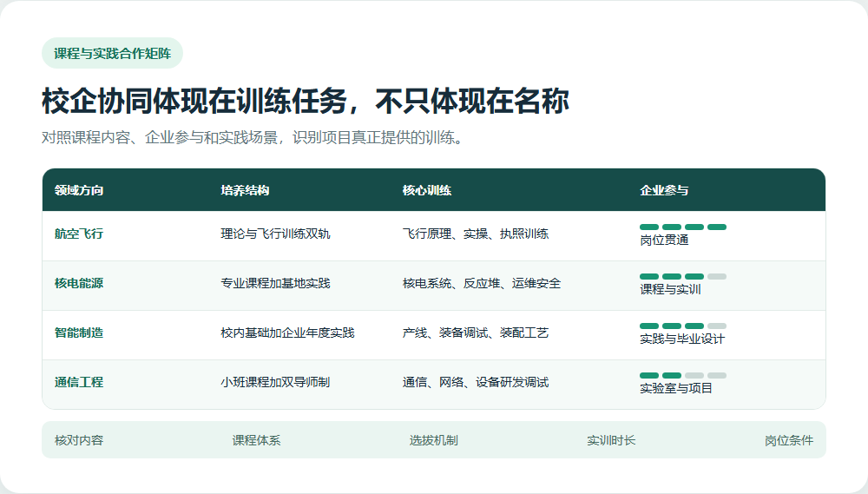The image size is (868, 494).
Task: Select the 核电能源 row label
Action: click(x=79, y=283)
